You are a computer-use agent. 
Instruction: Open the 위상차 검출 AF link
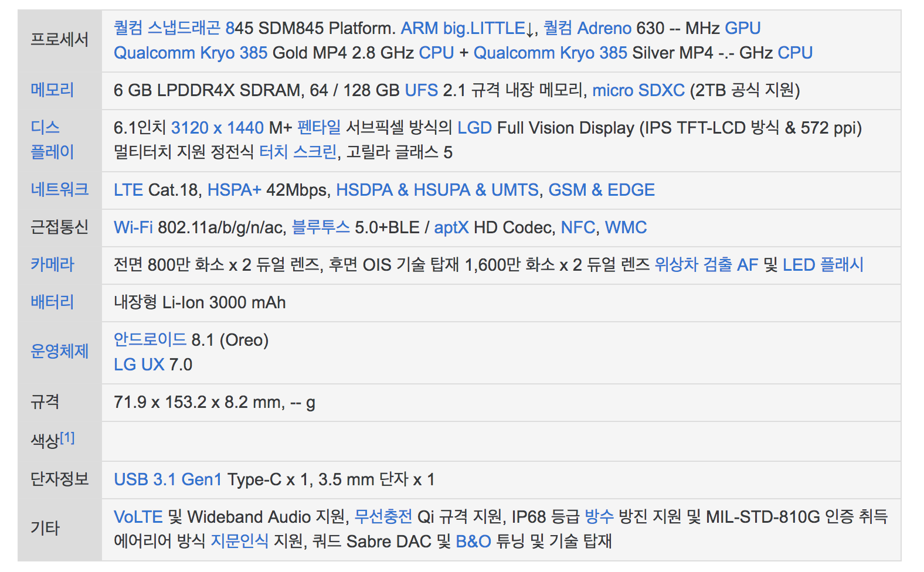point(706,265)
